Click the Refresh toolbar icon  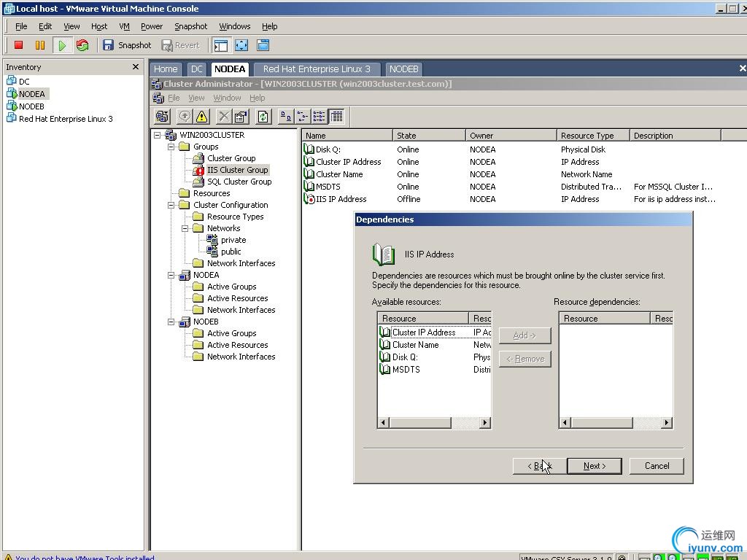coord(263,116)
